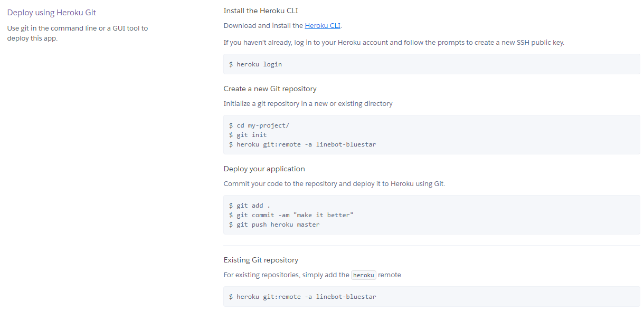
Task: Click the "Create a new Git repository" heading
Action: pos(270,89)
